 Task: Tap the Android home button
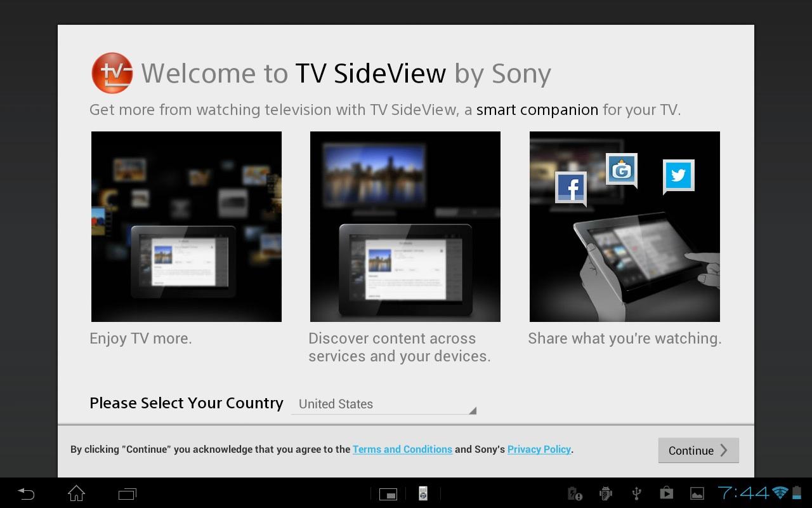click(77, 493)
